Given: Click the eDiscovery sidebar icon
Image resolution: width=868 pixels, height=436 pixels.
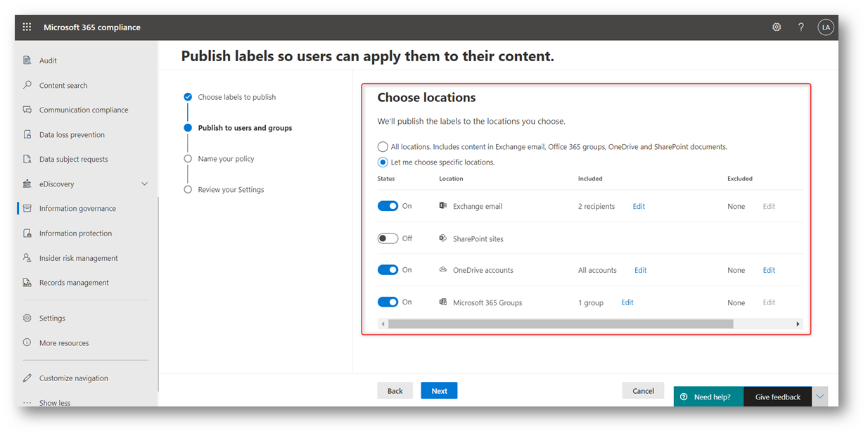Looking at the screenshot, I should point(27,184).
